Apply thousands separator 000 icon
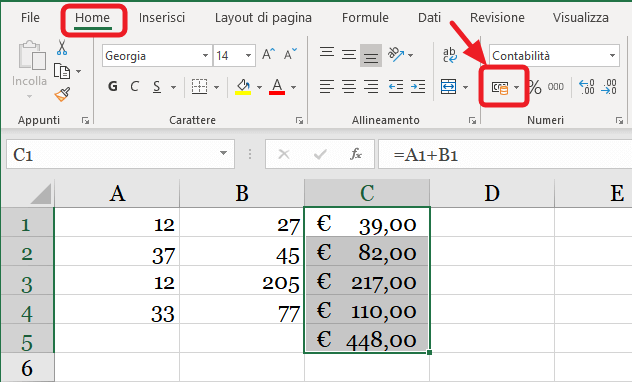This screenshot has width=632, height=382. click(556, 87)
